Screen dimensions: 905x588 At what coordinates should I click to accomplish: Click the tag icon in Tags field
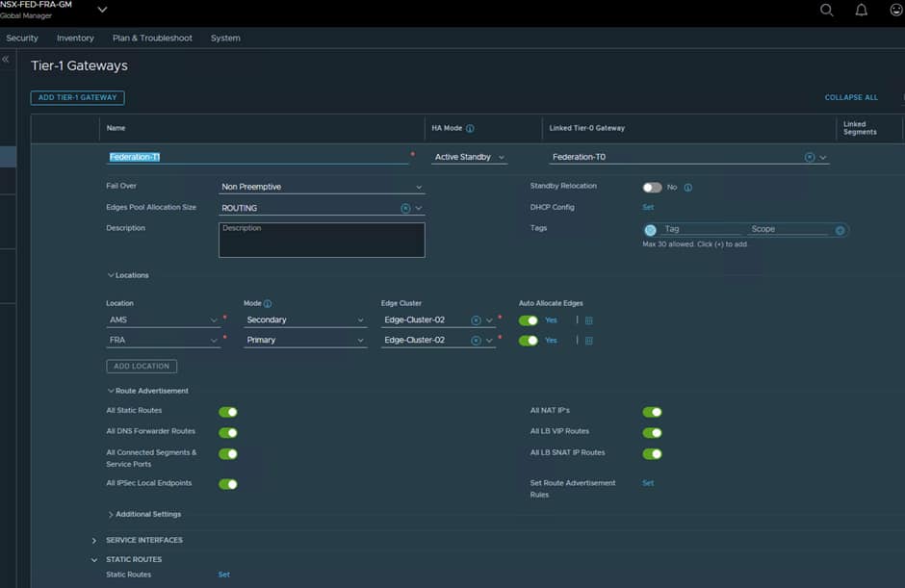click(x=651, y=230)
